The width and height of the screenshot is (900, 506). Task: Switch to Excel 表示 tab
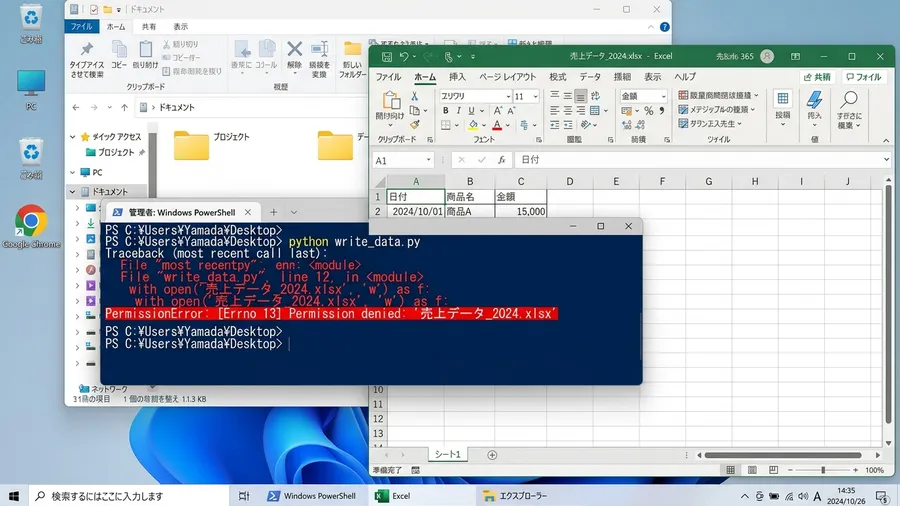(653, 77)
